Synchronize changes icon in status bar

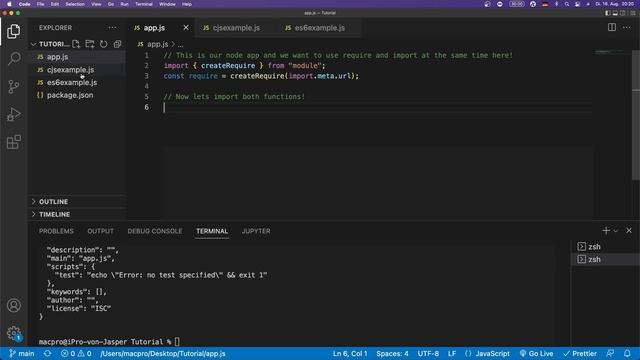click(x=47, y=353)
